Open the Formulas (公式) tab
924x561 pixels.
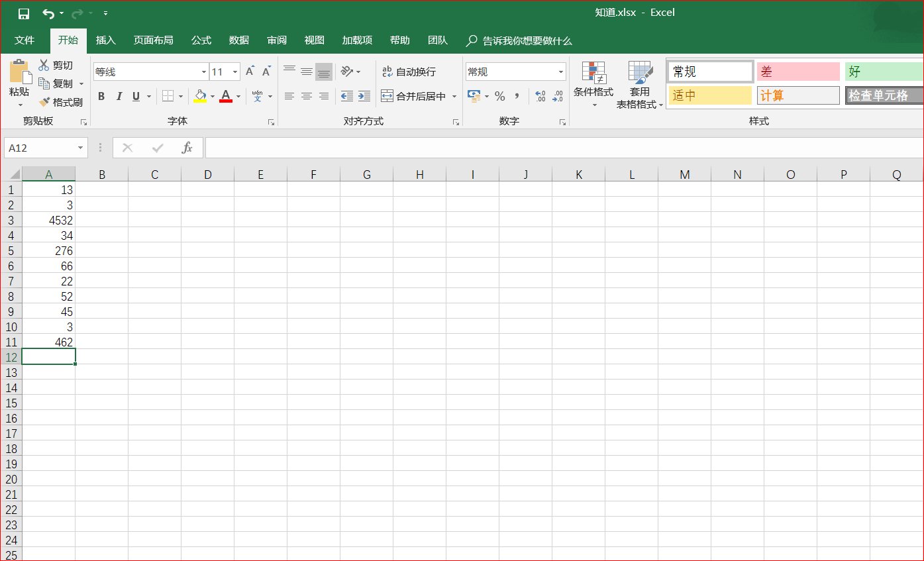click(x=201, y=40)
